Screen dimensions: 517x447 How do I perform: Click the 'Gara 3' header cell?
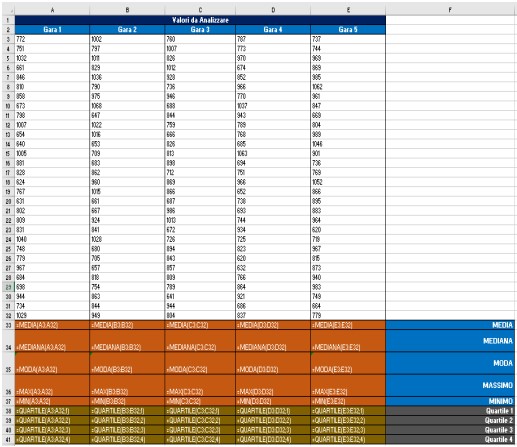tap(200, 30)
